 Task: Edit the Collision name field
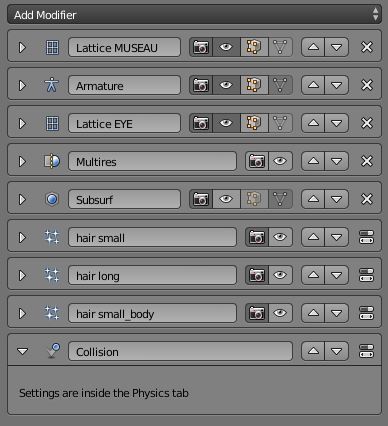pyautogui.click(x=180, y=351)
